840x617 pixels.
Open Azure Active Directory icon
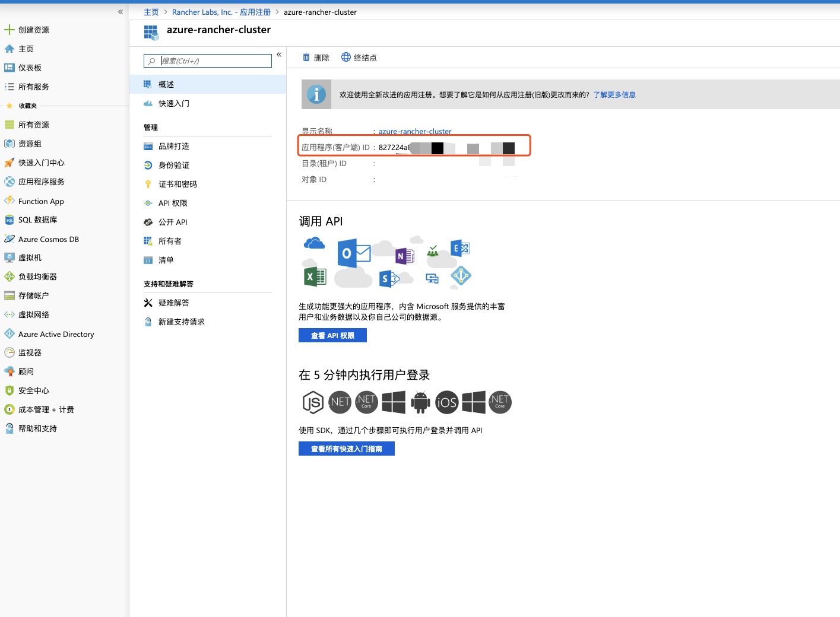[9, 334]
